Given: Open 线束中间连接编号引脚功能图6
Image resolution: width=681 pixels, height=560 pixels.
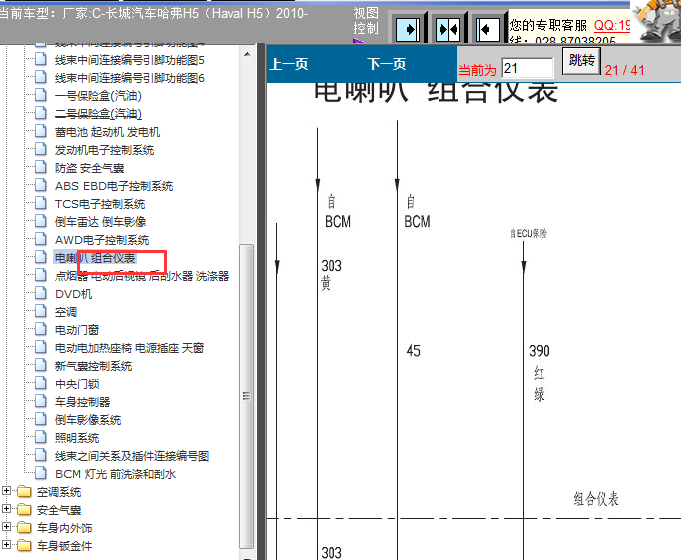Looking at the screenshot, I should [x=129, y=78].
